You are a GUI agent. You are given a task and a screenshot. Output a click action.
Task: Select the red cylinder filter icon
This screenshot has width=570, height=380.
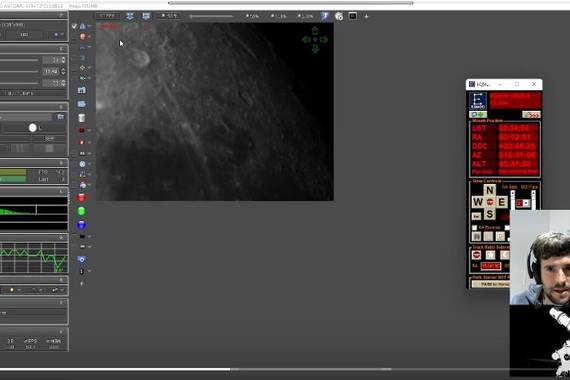click(82, 197)
